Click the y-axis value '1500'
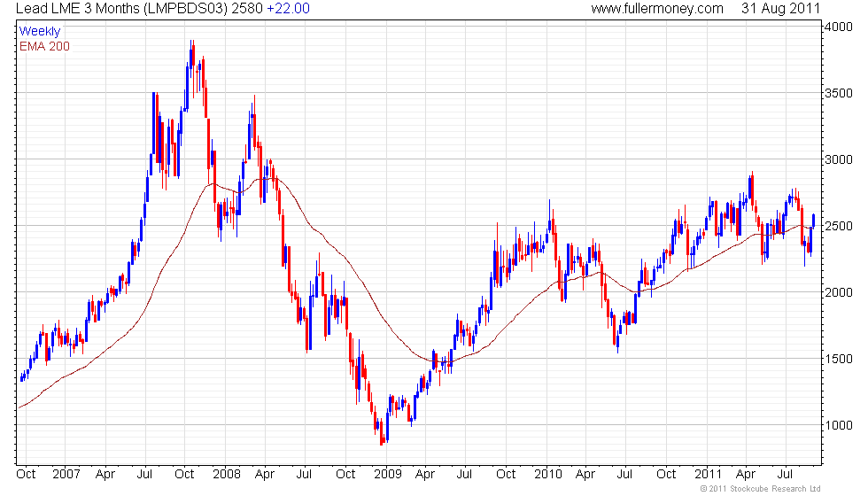The height and width of the screenshot is (496, 868). pos(839,359)
